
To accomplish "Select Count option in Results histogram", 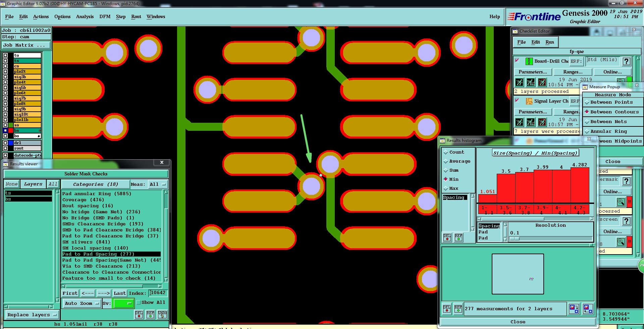I will click(x=454, y=152).
